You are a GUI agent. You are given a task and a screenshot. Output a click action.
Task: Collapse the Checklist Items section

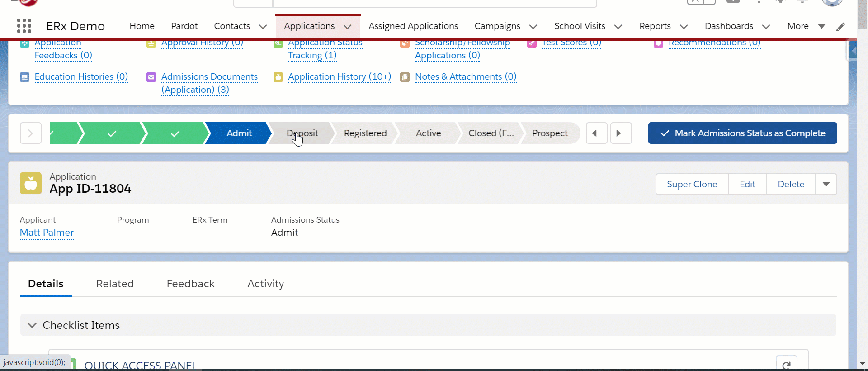[x=32, y=325]
